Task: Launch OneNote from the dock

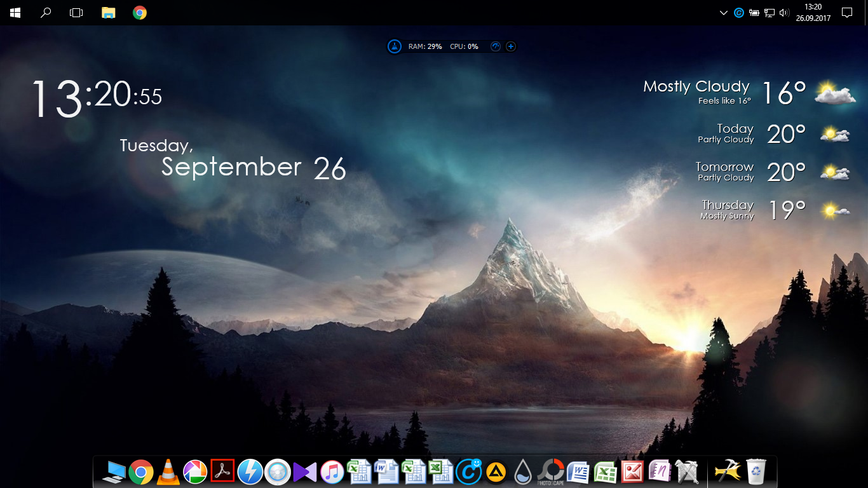Action: pos(660,472)
